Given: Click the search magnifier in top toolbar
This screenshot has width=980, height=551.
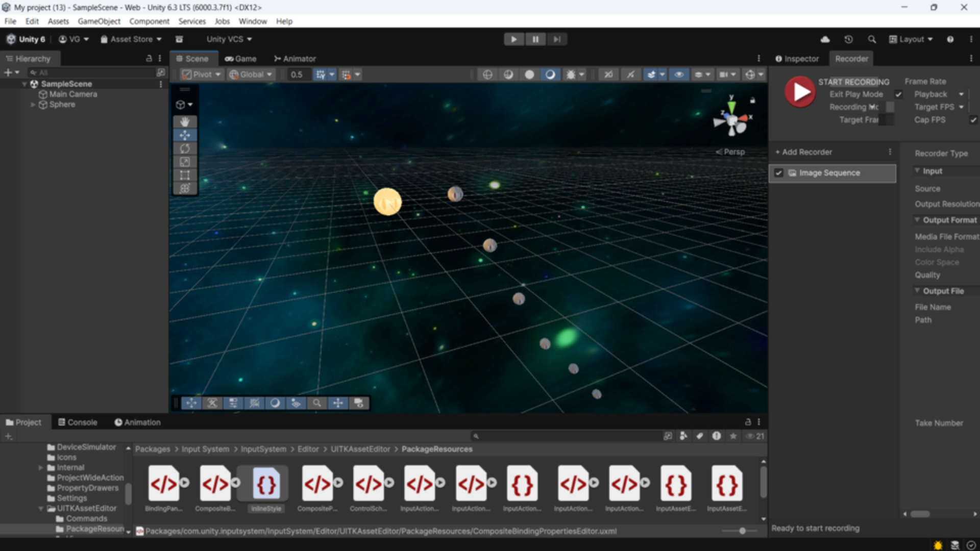Looking at the screenshot, I should (872, 39).
